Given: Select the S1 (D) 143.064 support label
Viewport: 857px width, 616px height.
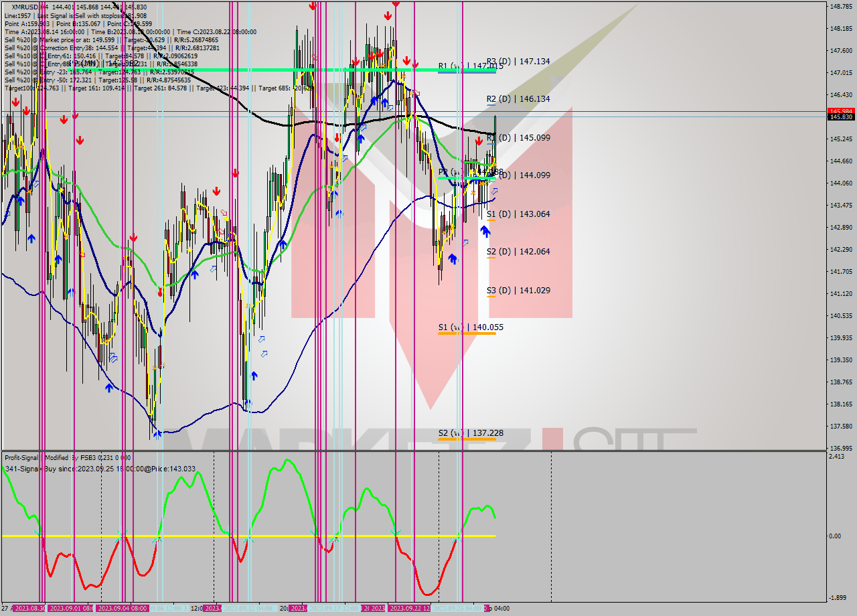Looking at the screenshot, I should tap(518, 214).
